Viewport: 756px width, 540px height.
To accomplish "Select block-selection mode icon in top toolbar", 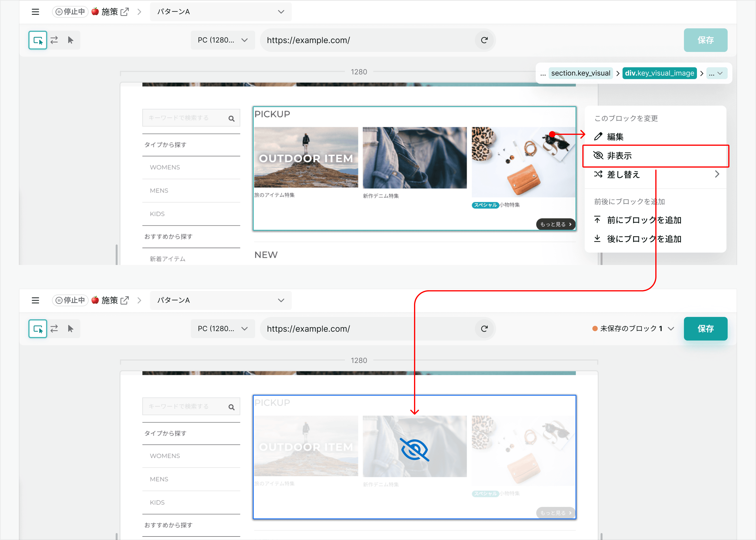I will (x=38, y=40).
